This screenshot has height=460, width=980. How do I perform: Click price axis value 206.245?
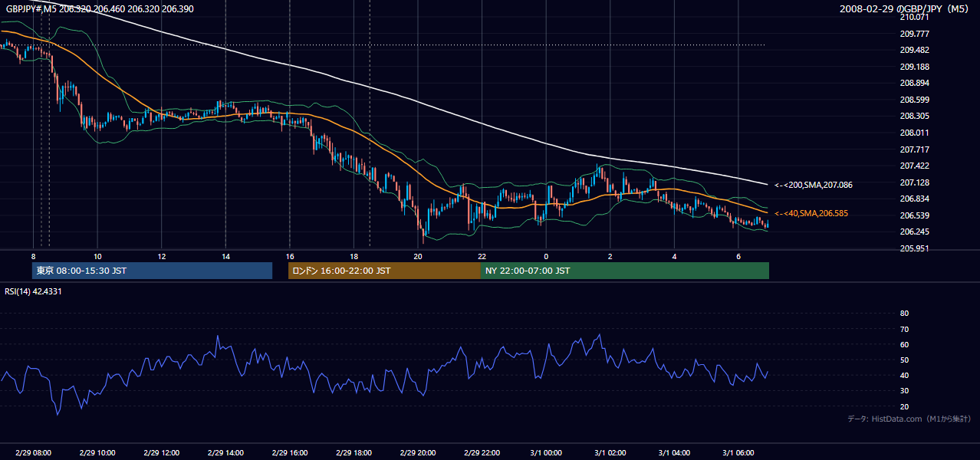914,232
